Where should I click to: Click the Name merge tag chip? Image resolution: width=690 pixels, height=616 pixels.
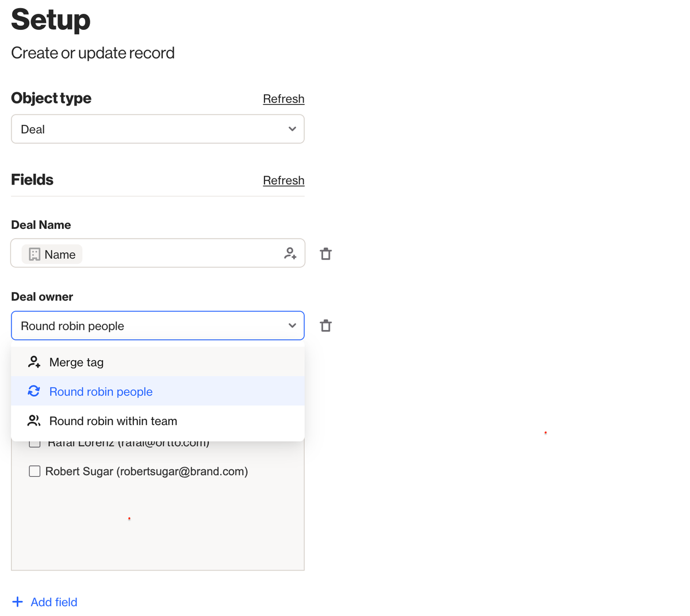click(52, 254)
